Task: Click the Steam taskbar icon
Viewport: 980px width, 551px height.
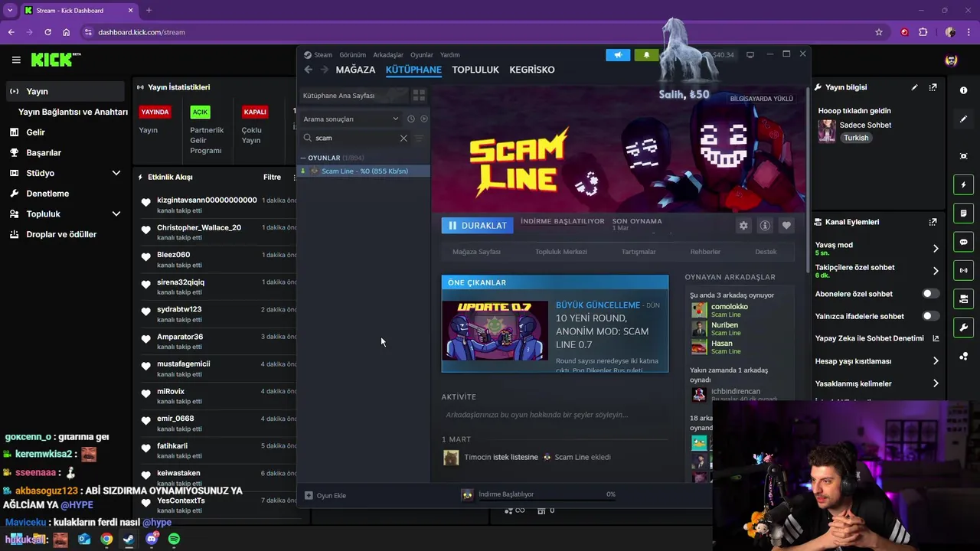Action: coord(129,539)
